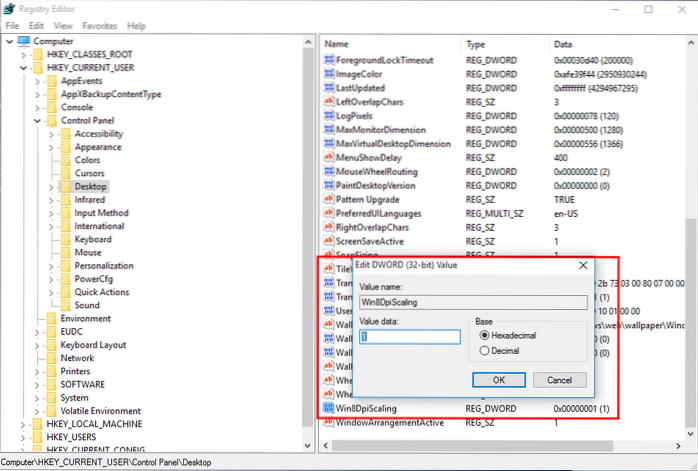Select the Decimal base option
The width and height of the screenshot is (698, 471).
click(486, 351)
